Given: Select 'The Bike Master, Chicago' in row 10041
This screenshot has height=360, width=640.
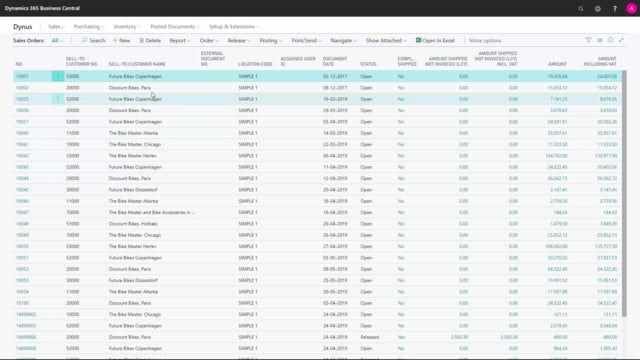Looking at the screenshot, I should [x=135, y=144].
